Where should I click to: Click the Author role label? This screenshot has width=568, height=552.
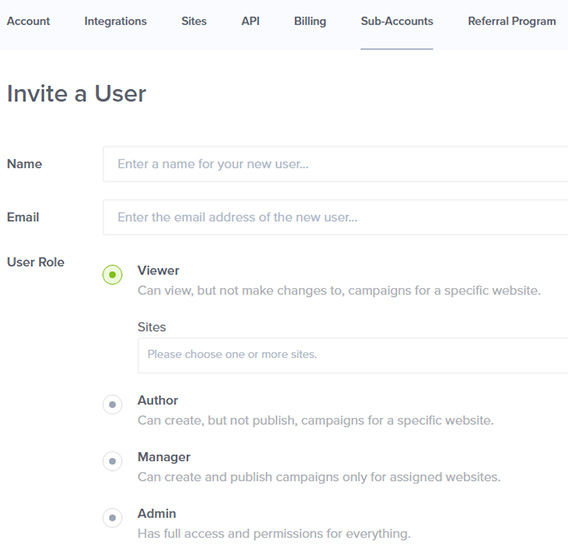tap(158, 400)
